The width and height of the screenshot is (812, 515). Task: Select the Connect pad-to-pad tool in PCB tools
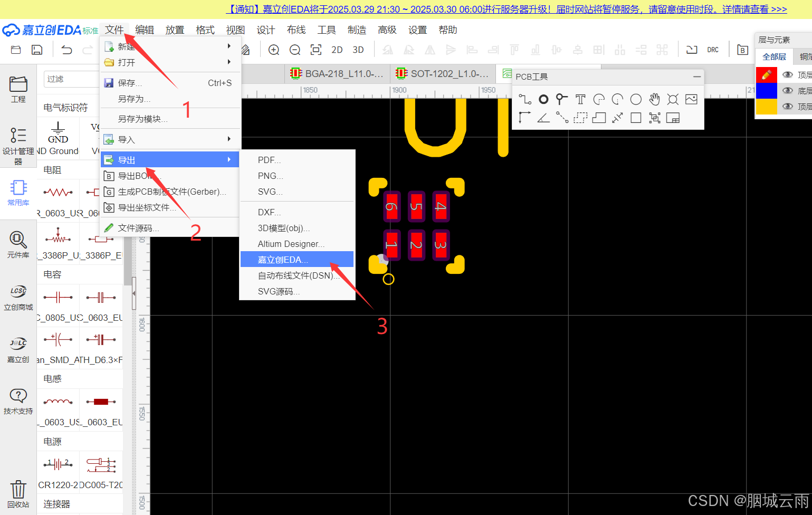pos(562,118)
